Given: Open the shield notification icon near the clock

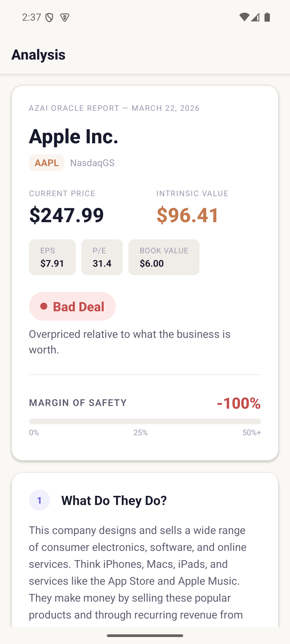Looking at the screenshot, I should tap(50, 17).
